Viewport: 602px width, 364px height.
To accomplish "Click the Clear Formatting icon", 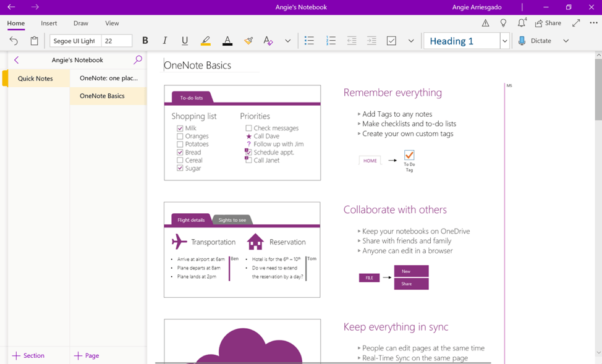I will coord(268,41).
